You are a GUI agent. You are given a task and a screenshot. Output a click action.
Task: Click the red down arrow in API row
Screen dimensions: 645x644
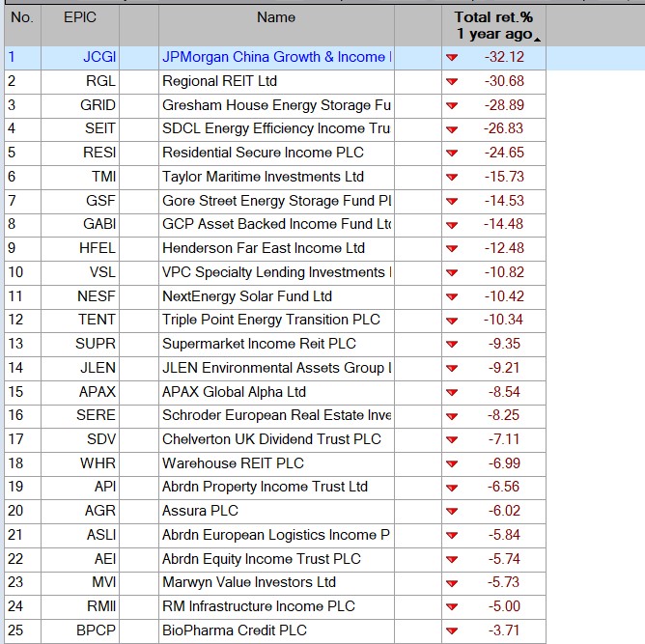coord(452,488)
